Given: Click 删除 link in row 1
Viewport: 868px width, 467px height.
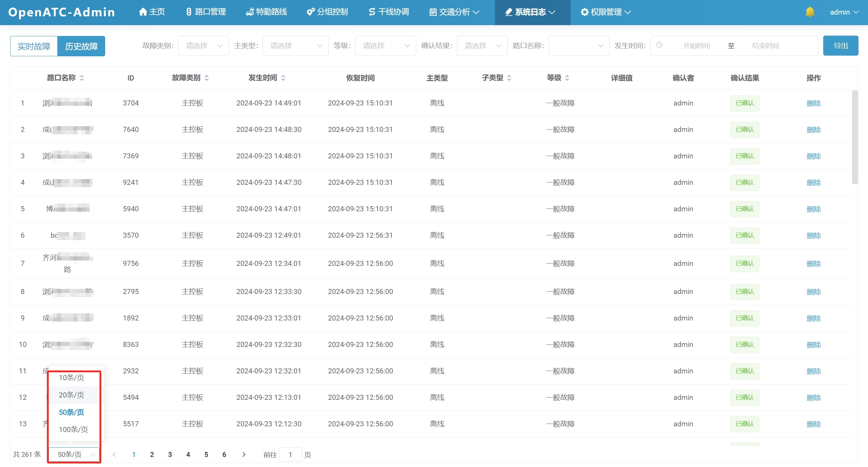Looking at the screenshot, I should [x=813, y=103].
